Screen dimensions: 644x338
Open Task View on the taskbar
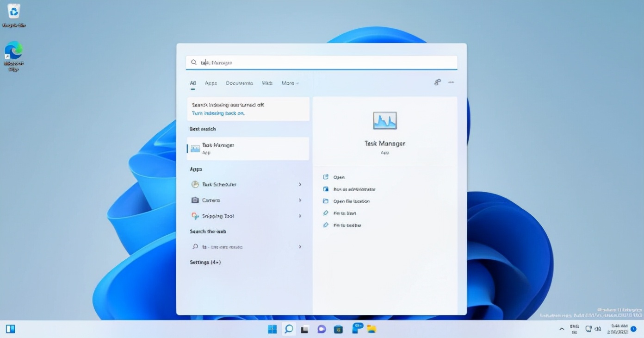point(304,329)
